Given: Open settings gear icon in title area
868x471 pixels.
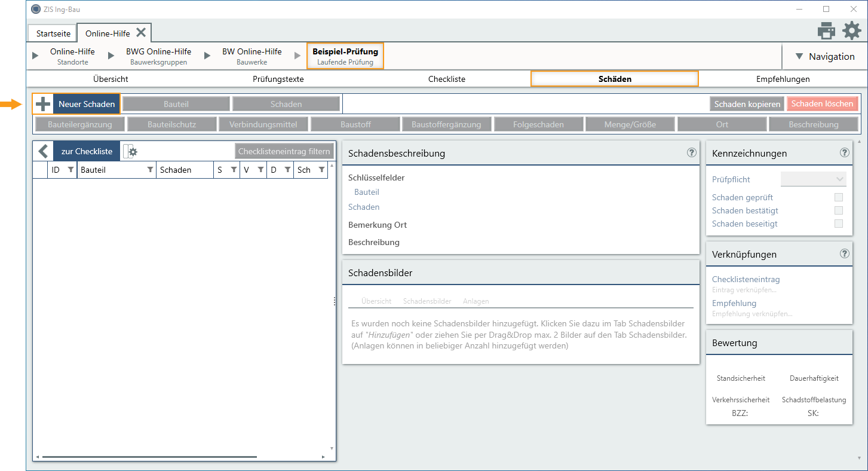Looking at the screenshot, I should click(x=852, y=30).
